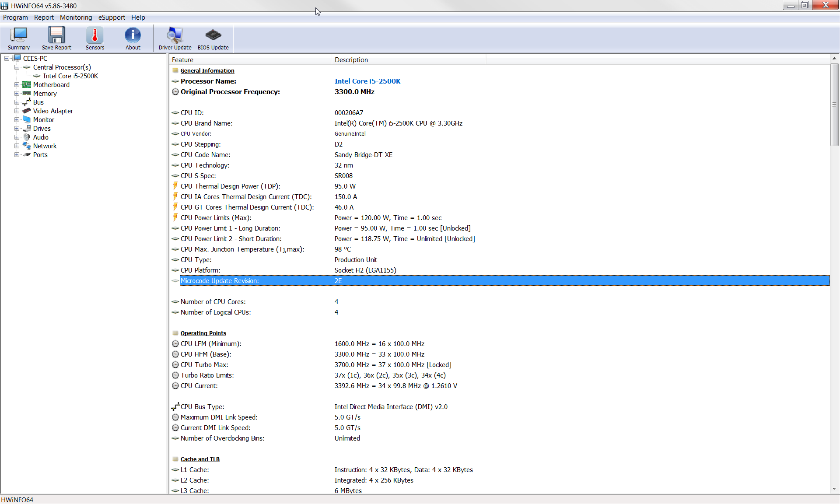Viewport: 840px width, 504px height.
Task: Select the CPU Turbo Max row
Action: tap(204, 365)
